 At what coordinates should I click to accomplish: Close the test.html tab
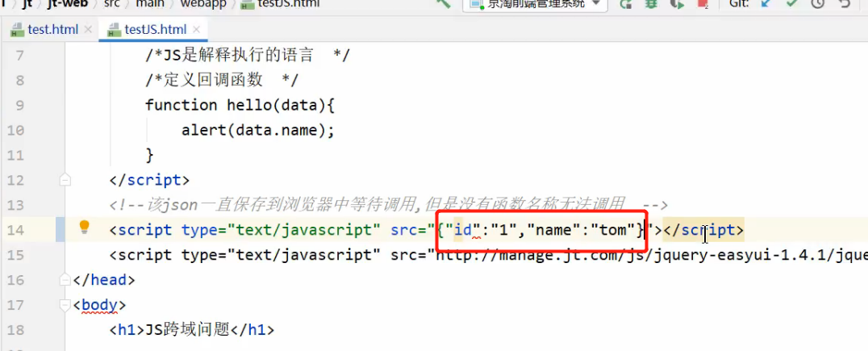87,29
